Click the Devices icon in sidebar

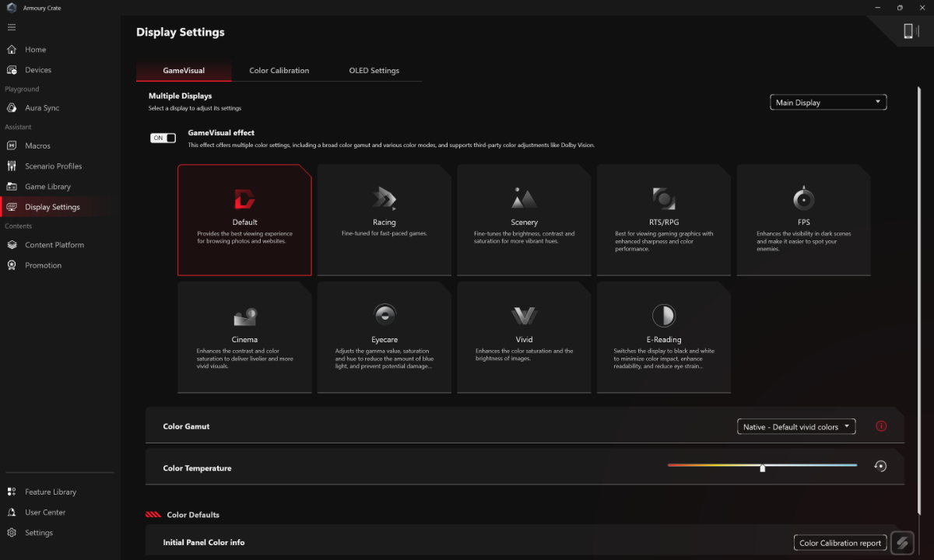[12, 70]
